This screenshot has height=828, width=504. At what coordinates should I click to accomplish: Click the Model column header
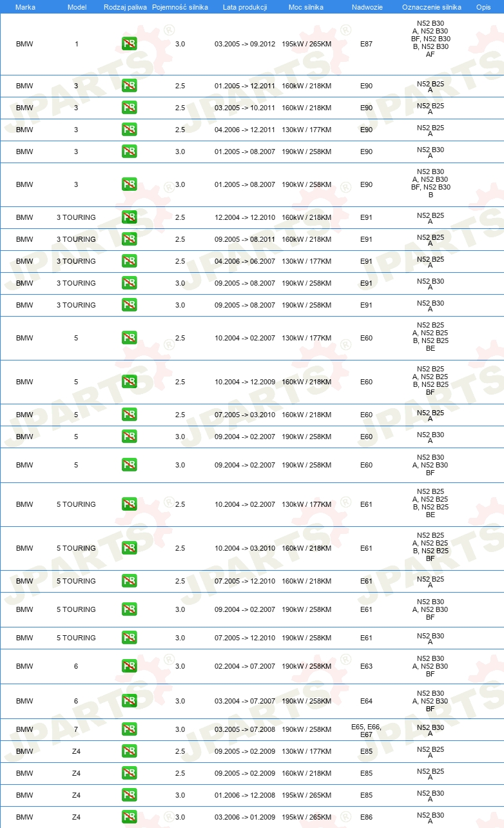point(77,7)
